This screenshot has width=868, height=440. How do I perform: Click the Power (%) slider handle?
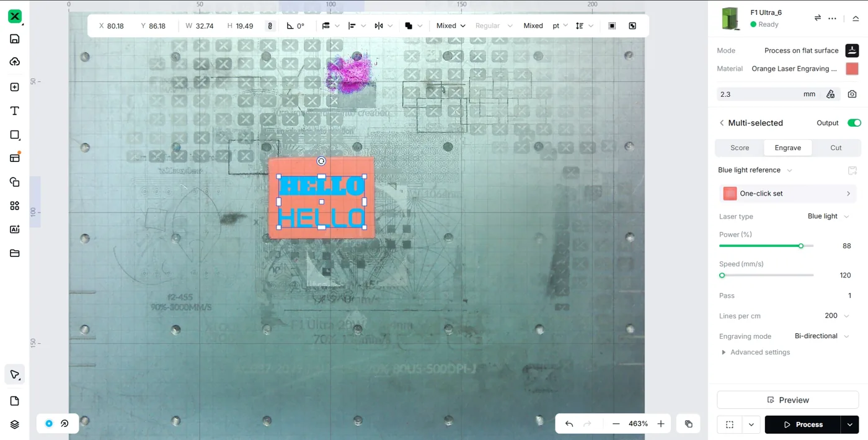[x=801, y=246]
